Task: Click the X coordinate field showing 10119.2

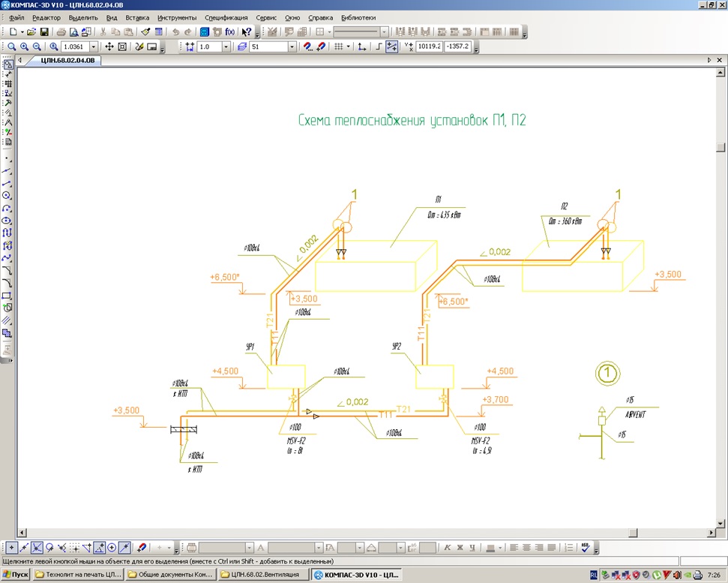Action: tap(429, 47)
